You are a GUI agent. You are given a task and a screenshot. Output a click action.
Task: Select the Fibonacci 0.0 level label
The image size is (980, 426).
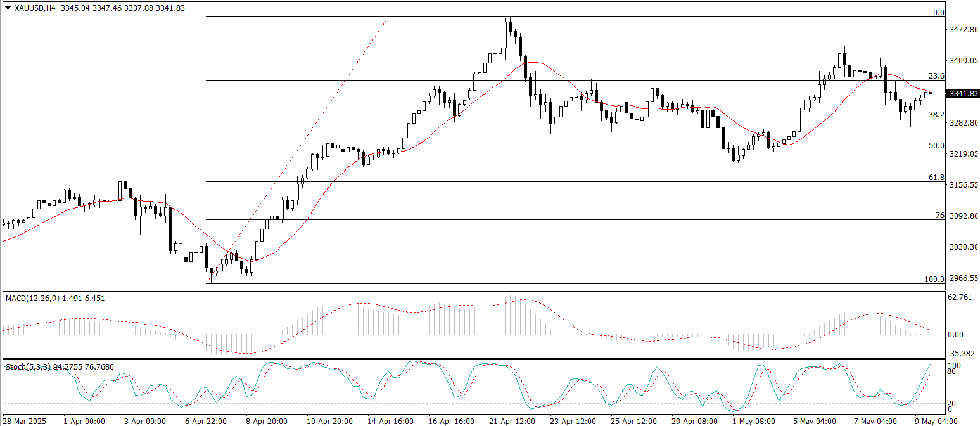[939, 13]
